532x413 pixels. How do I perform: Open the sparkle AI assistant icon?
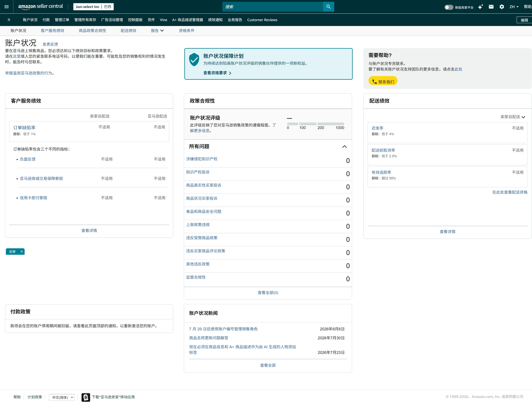(480, 7)
